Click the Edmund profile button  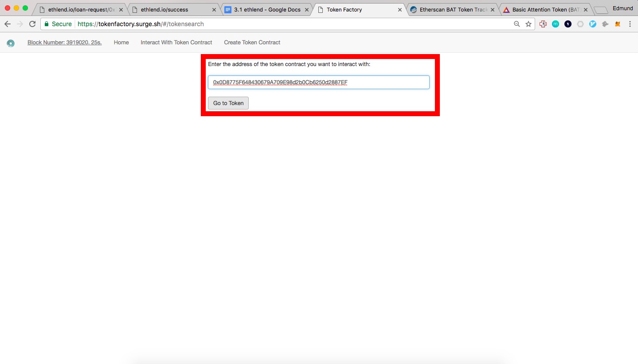click(x=622, y=8)
